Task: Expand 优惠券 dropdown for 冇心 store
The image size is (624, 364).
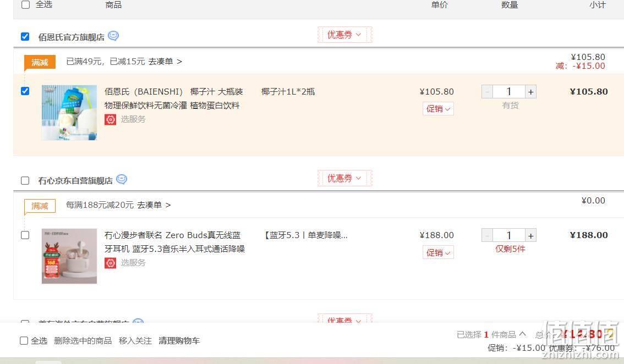Action: [344, 179]
